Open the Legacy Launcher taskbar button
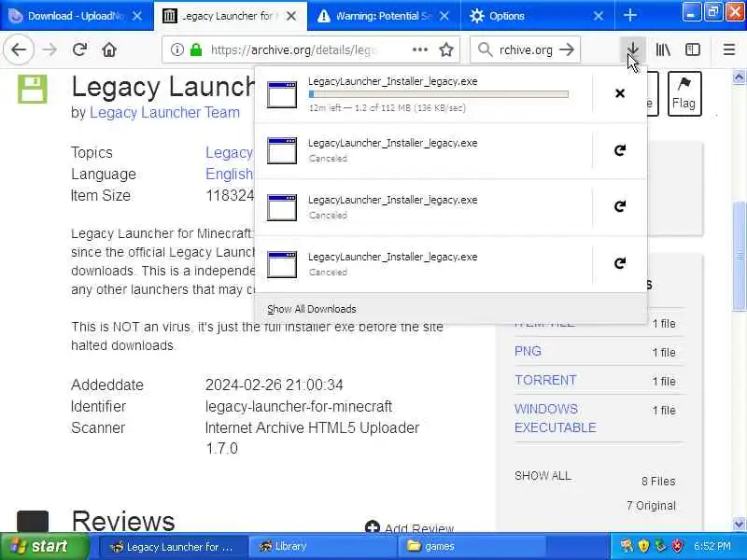The image size is (747, 560). coord(174,546)
